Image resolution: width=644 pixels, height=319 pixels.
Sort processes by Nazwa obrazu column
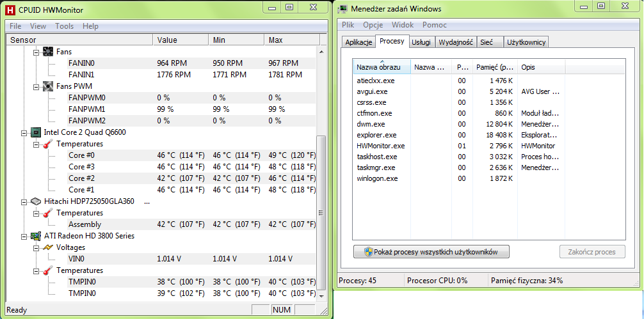pyautogui.click(x=382, y=67)
